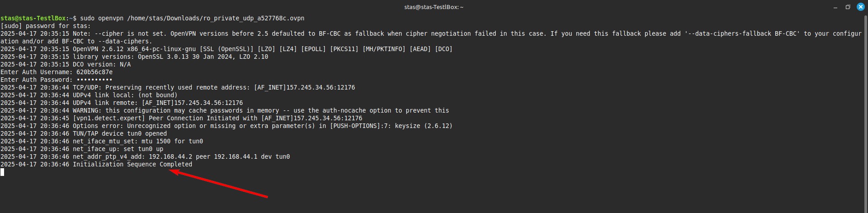This screenshot has height=213, width=868.
Task: Click the 'UDPv4 link local: (not bound)' line
Action: [125, 95]
